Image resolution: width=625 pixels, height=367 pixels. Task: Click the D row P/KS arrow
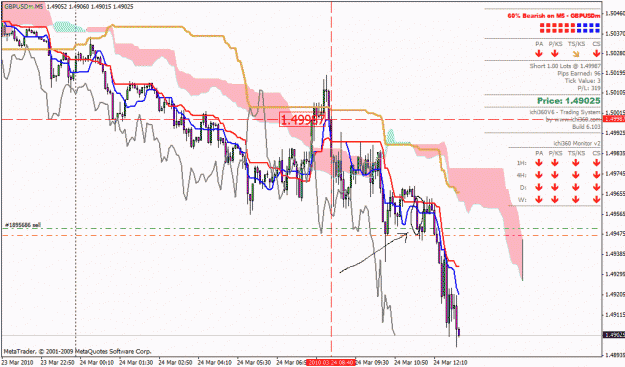tap(555, 187)
